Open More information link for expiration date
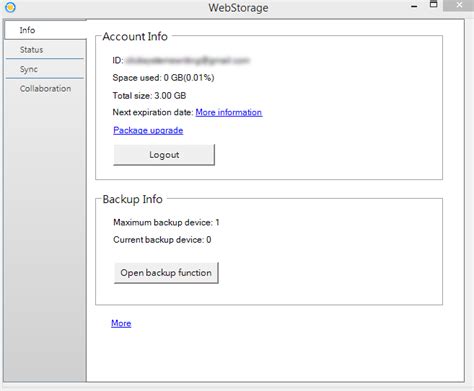The height and width of the screenshot is (391, 474). coord(229,112)
